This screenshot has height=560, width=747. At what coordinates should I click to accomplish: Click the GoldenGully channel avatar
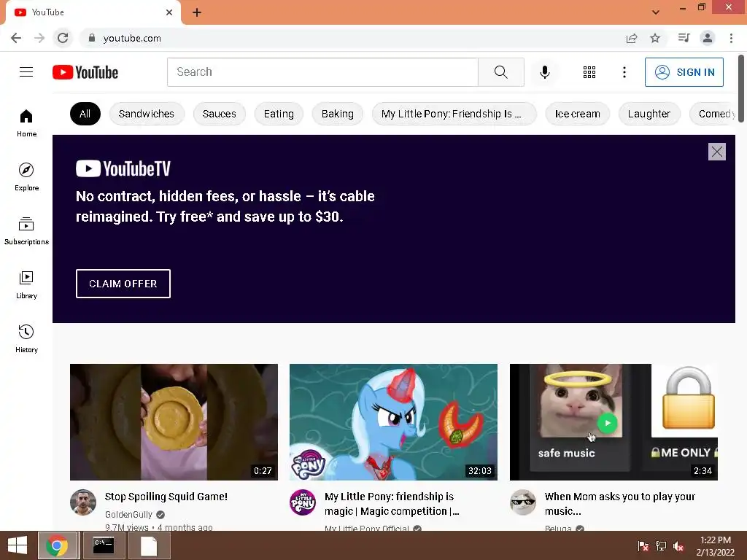pos(83,502)
